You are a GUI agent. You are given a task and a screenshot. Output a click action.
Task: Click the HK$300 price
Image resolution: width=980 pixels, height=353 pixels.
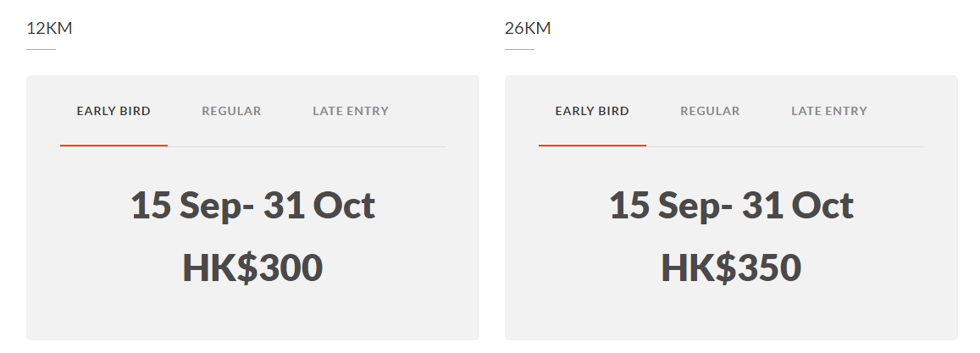[x=252, y=268]
